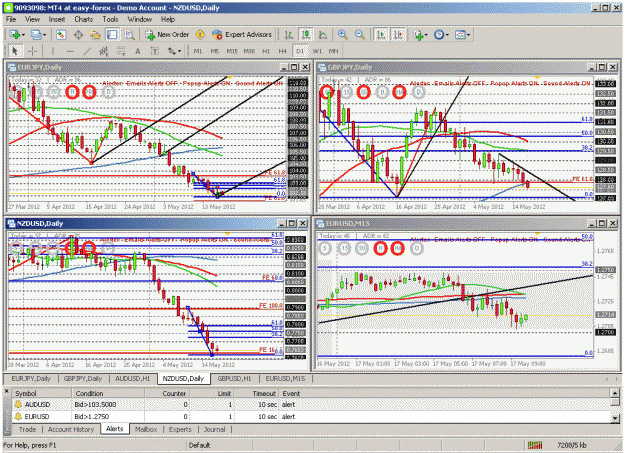Switch to the AUDUSD,H1 chart tab
Screen dimensions: 625x453
pos(132,378)
